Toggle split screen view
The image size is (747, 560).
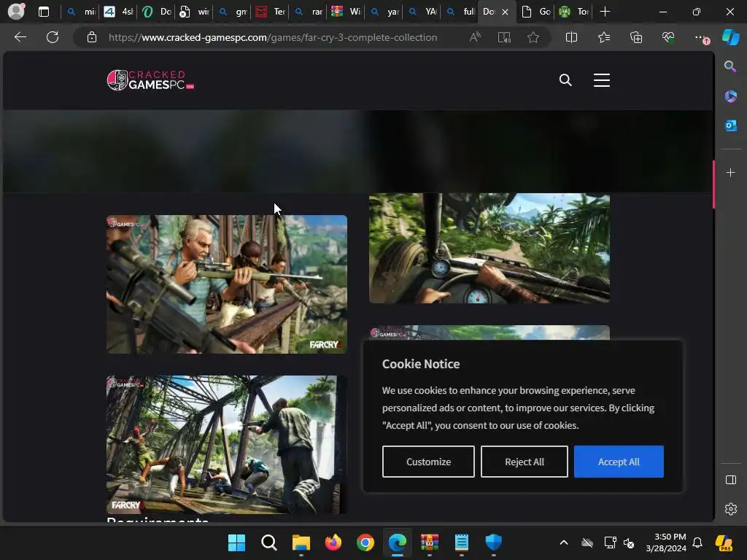click(571, 37)
